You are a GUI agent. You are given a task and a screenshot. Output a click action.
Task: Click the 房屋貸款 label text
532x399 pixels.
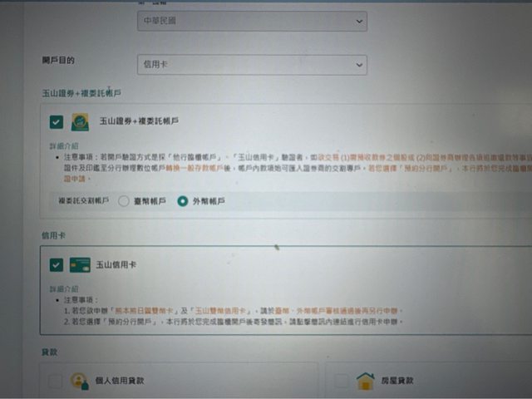coord(397,381)
